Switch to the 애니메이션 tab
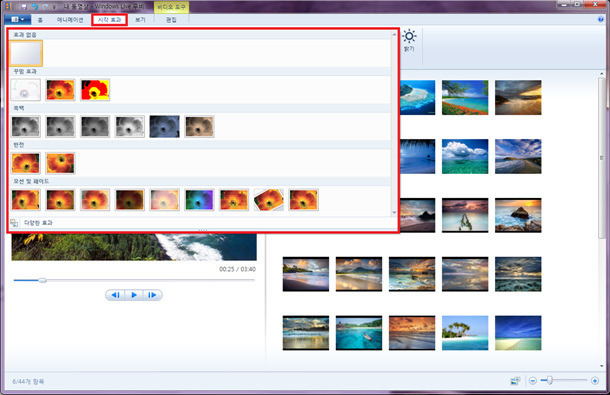The width and height of the screenshot is (610, 395). coord(70,19)
